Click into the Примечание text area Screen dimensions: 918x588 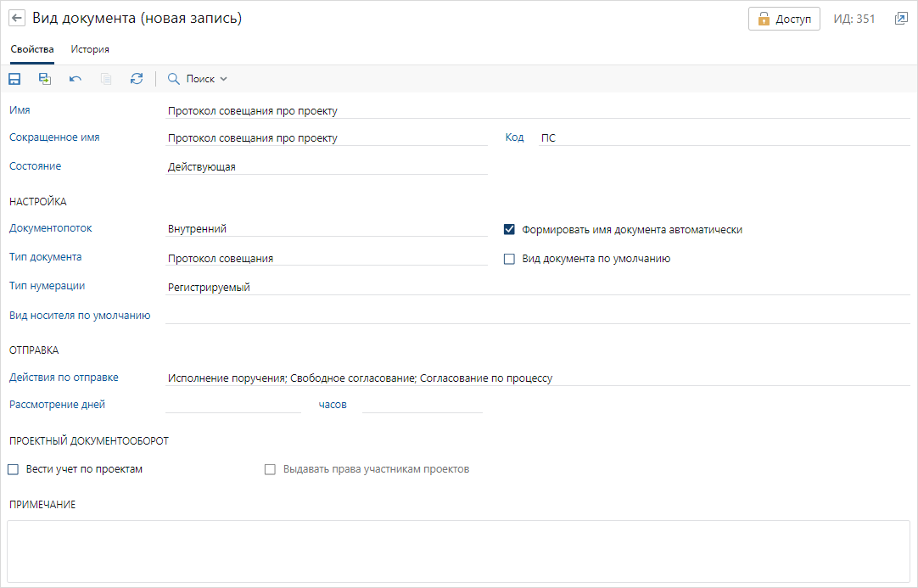[458, 551]
